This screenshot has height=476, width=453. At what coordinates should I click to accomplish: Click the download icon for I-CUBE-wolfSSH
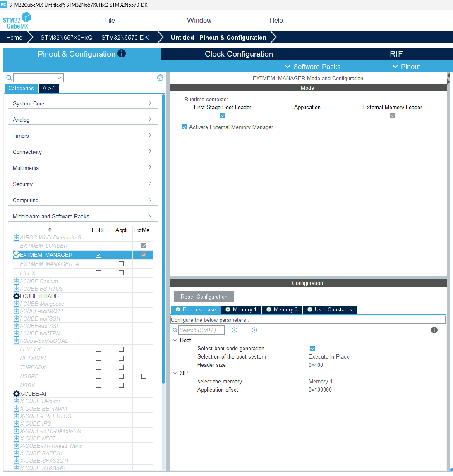(x=17, y=318)
